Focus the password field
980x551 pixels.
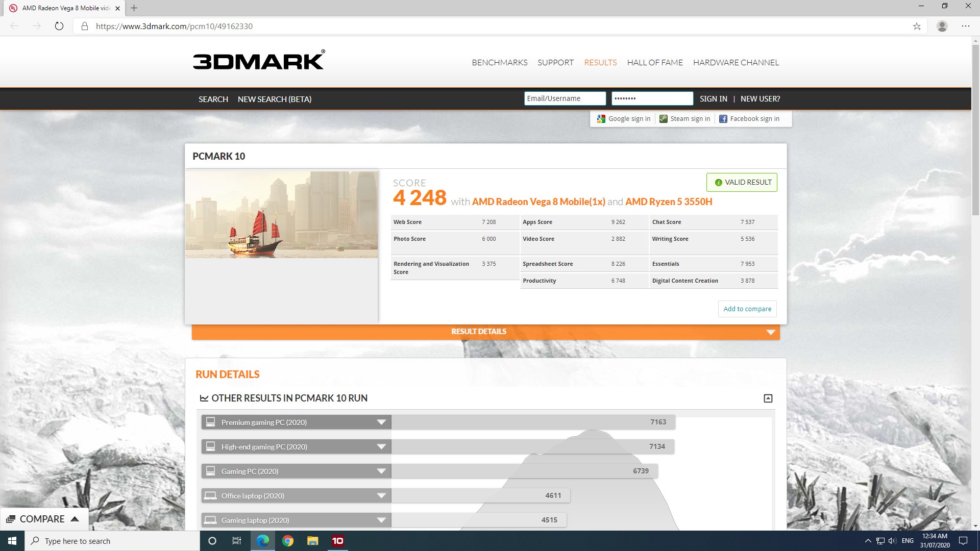(652, 98)
